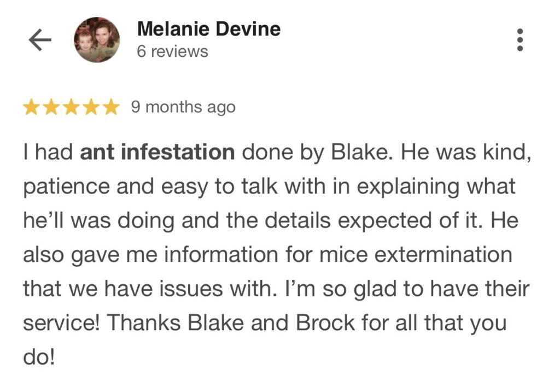Tap the bold "ant infestation" phrase

coord(157,152)
